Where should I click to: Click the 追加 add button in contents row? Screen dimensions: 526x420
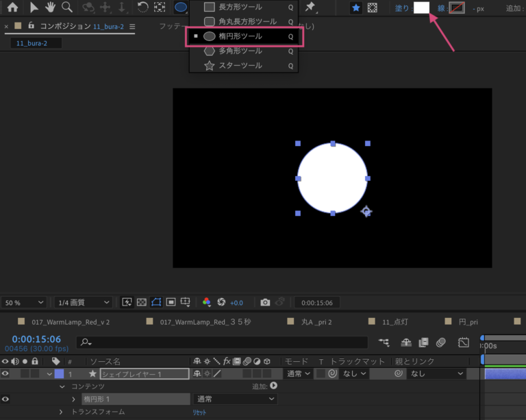[274, 386]
